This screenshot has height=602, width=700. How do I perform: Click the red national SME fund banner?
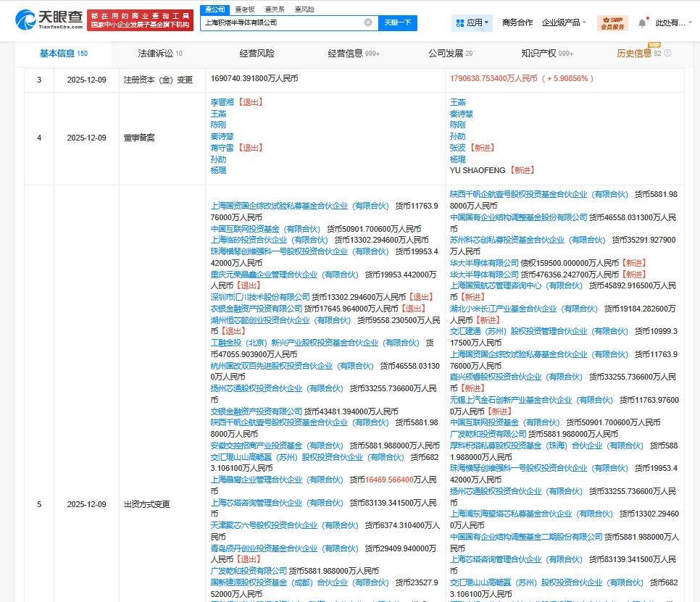(x=140, y=20)
